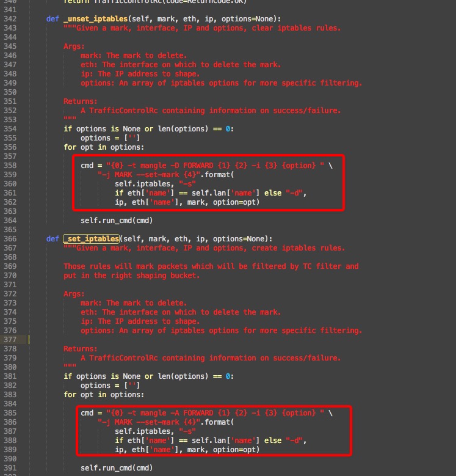Screen dimensions: 456x476
Task: Click line number 358 in the gutter
Action: [10, 166]
